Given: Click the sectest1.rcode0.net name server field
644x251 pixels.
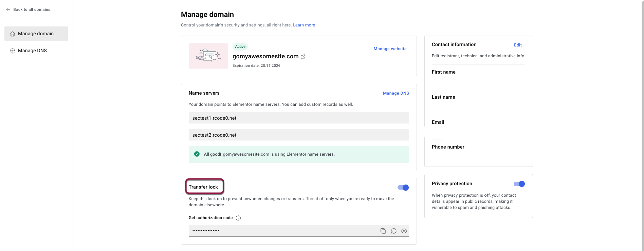Looking at the screenshot, I should click(299, 118).
